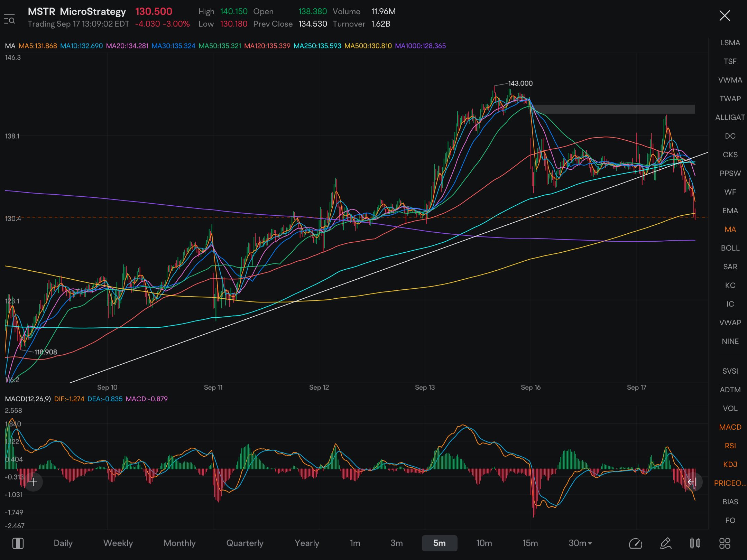Screen dimensions: 747x560
Task: Open the stock search list icon
Action: (x=9, y=19)
